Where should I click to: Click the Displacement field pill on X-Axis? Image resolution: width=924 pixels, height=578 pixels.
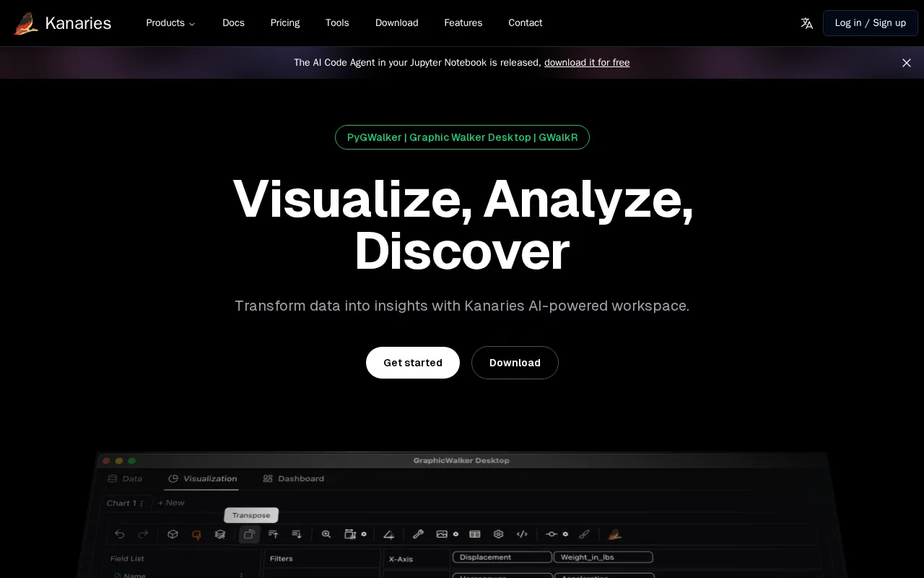tap(502, 557)
